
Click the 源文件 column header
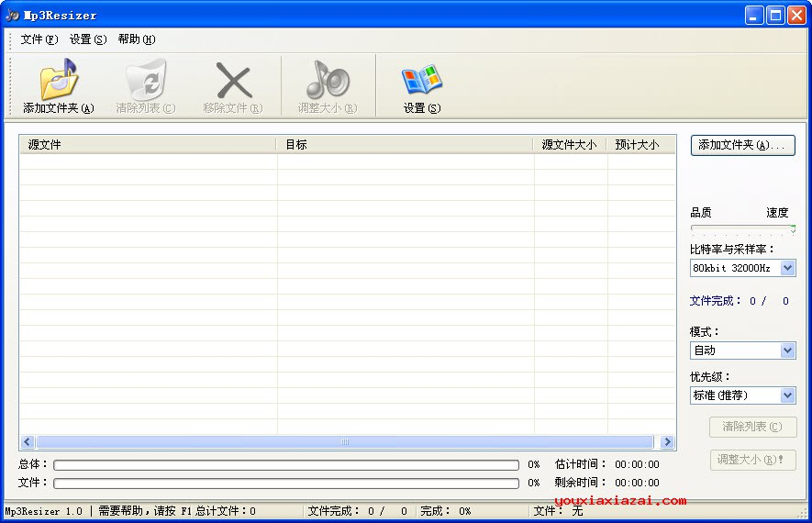point(147,145)
